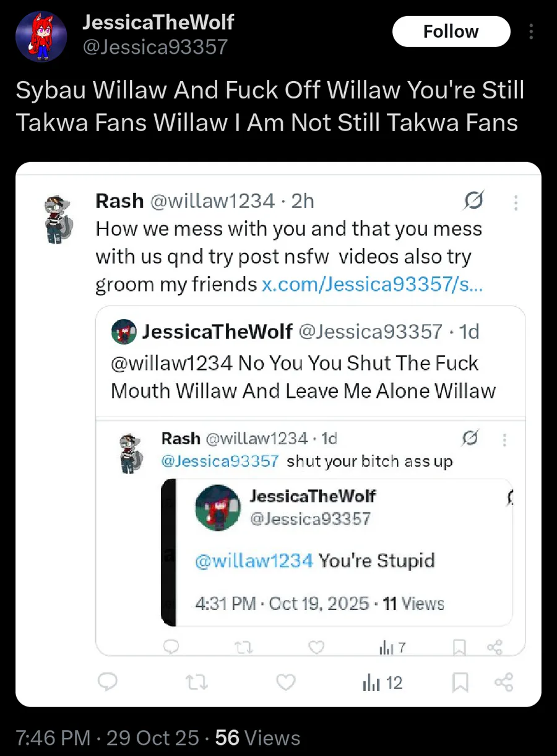Open the x.com/Jessica93357 link in Rash's post
Image resolution: width=557 pixels, height=756 pixels.
click(373, 284)
